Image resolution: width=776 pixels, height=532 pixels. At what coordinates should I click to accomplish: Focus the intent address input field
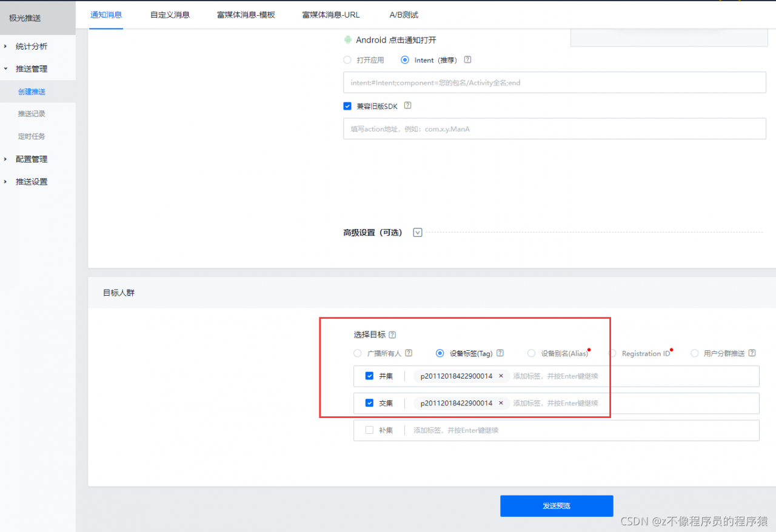555,82
